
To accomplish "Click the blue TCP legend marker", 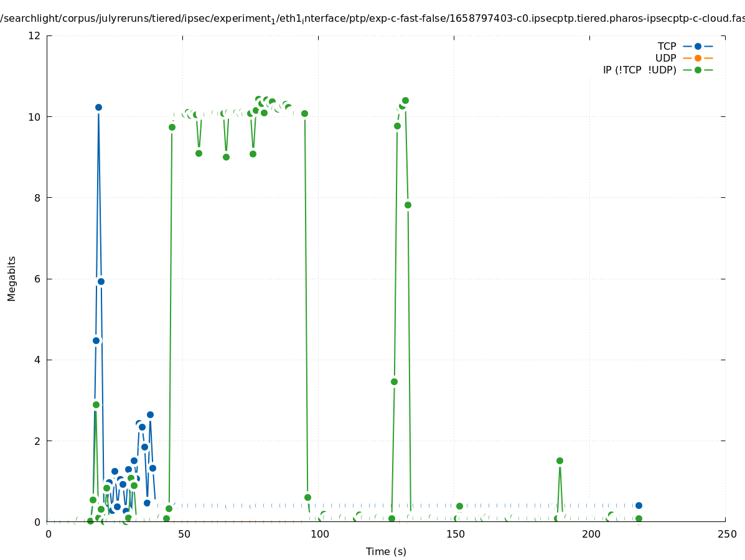I will [x=698, y=47].
